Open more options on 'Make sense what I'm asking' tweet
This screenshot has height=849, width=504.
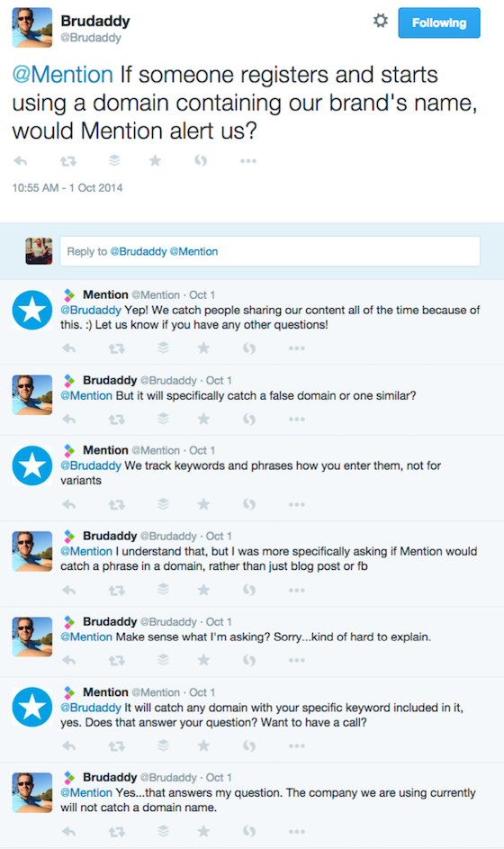[297, 660]
